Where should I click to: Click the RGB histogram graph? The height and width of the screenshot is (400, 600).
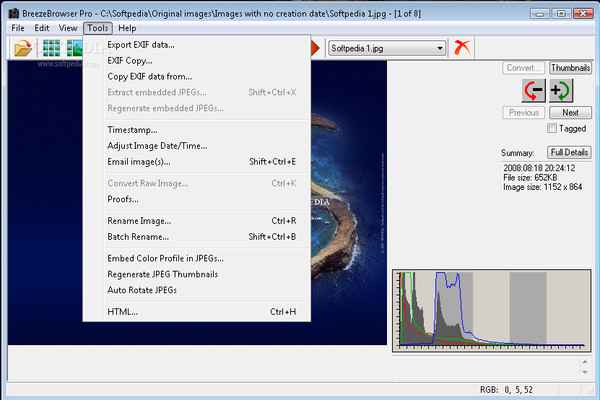[492, 310]
